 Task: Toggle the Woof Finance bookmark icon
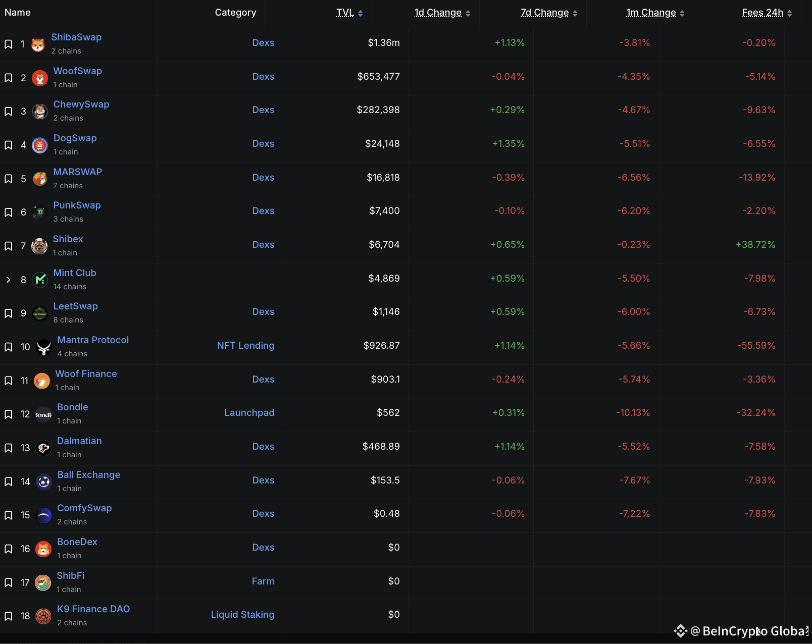[9, 381]
